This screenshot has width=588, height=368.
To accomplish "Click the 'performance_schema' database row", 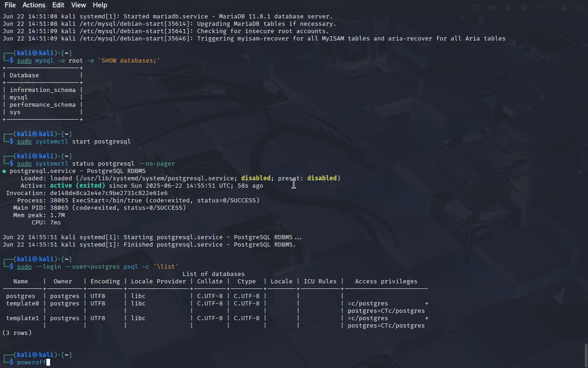I will pos(43,105).
